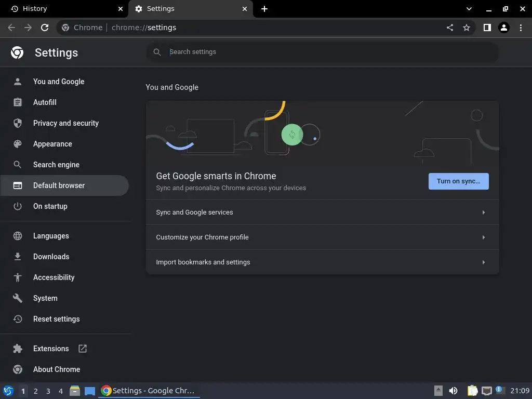This screenshot has width=532, height=399.
Task: Open Search engine settings
Action: (x=64, y=165)
